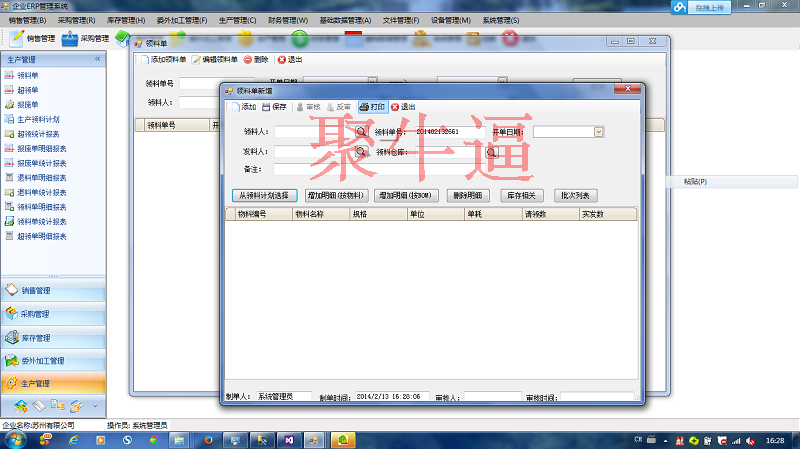Screen dimensions: 800x449
Task: Expand the 开单日期 date dropdown
Action: 598,132
